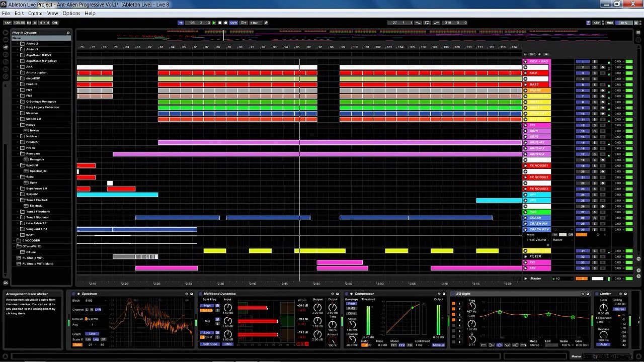Open the File menu

point(6,13)
